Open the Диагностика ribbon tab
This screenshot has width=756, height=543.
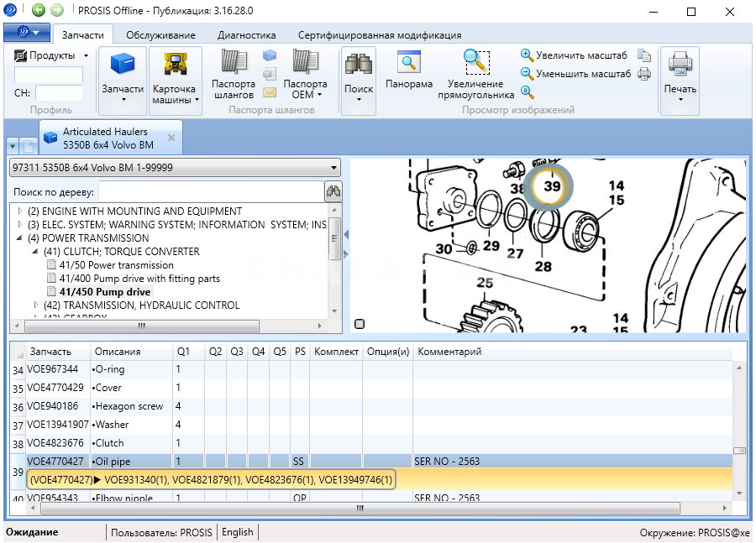(246, 35)
